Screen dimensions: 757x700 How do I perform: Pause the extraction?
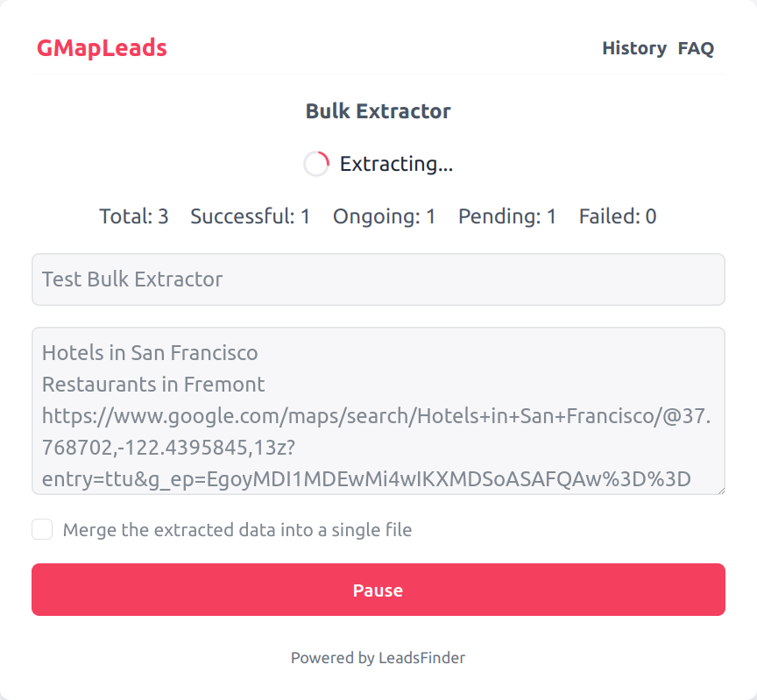coord(378,590)
